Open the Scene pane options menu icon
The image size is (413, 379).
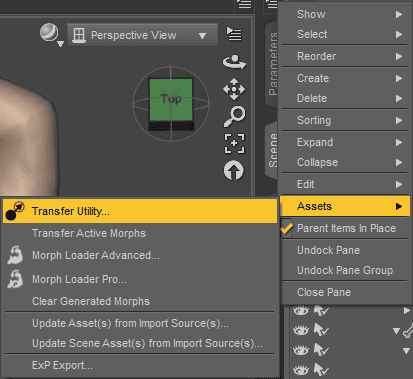pyautogui.click(x=272, y=4)
